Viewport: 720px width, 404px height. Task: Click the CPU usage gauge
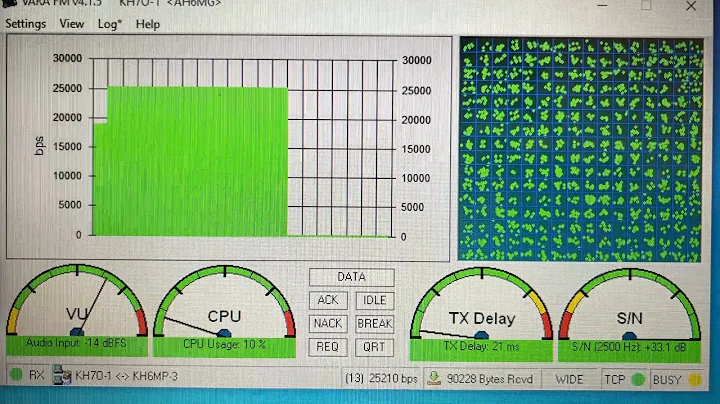point(224,302)
